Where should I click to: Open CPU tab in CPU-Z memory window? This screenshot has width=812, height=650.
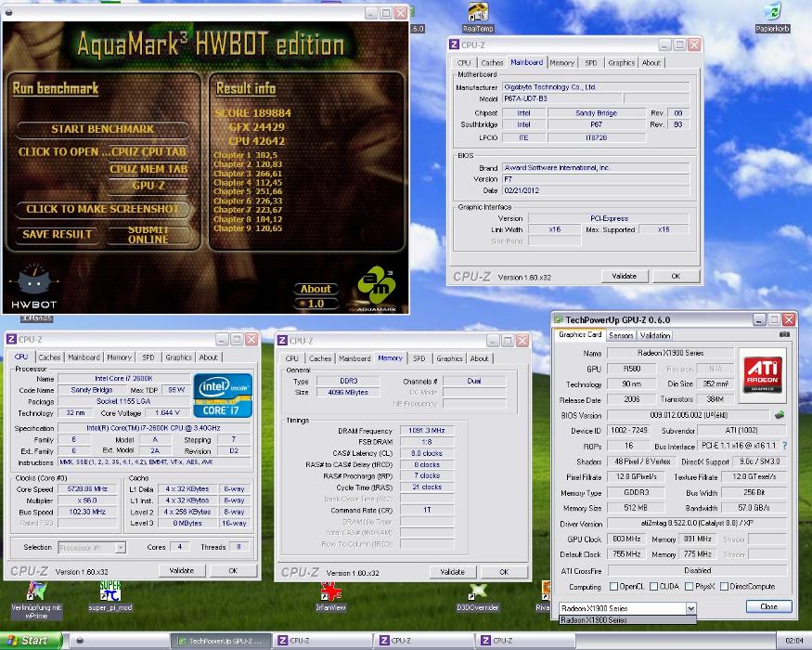[x=291, y=358]
